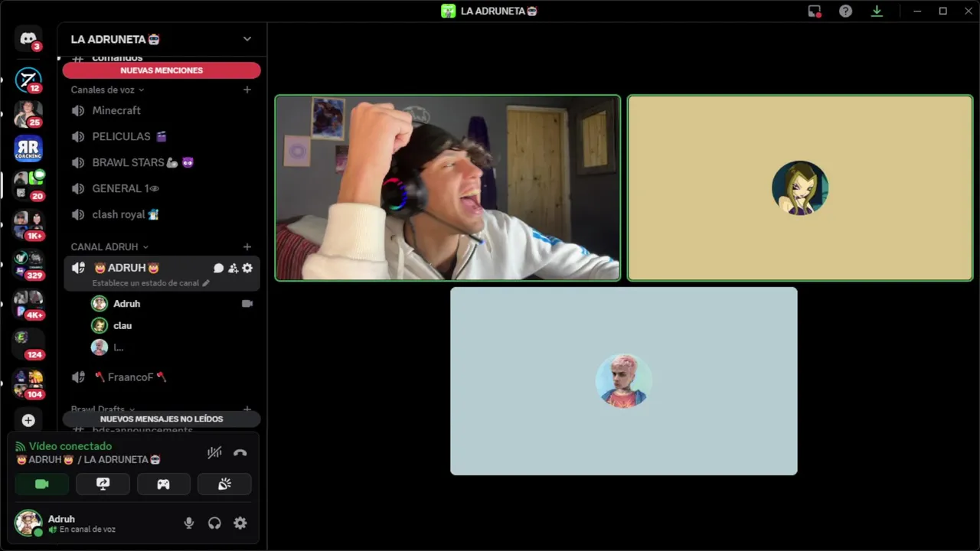980x551 pixels.
Task: Open the server folder with 1K+ badge
Action: coord(28,224)
